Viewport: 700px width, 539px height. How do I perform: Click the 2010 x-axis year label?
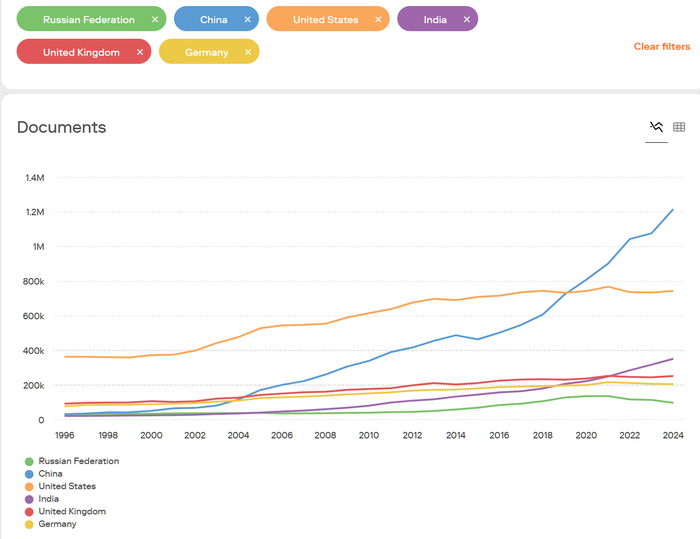click(x=370, y=436)
